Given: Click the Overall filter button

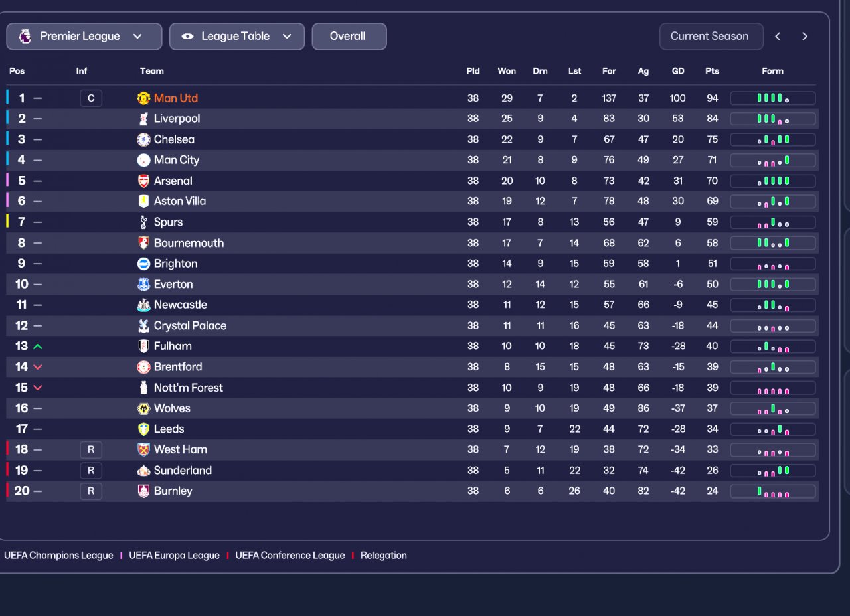Looking at the screenshot, I should (349, 37).
